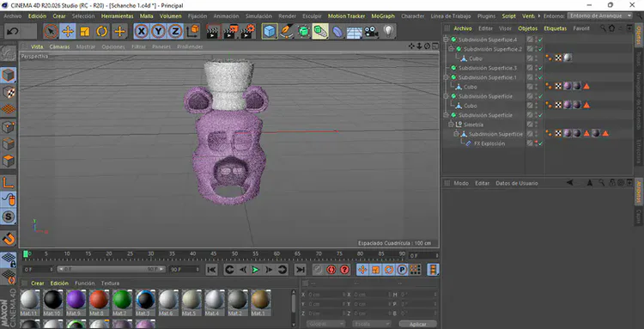644x329 pixels.
Task: Switch to Model mode in left palette
Action: point(9,76)
